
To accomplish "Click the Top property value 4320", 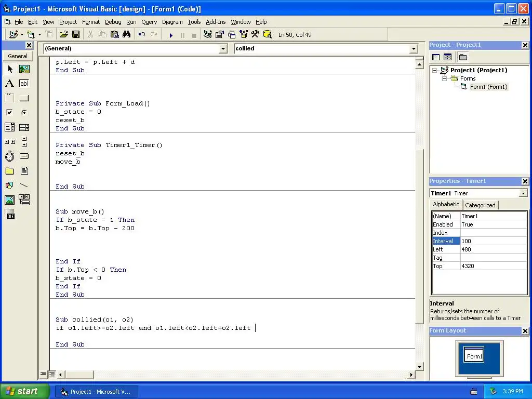I will click(494, 266).
